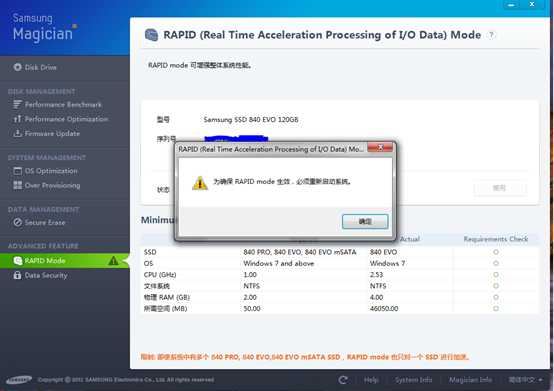The height and width of the screenshot is (391, 554).
Task: Click the refresh icon in footer
Action: click(343, 380)
